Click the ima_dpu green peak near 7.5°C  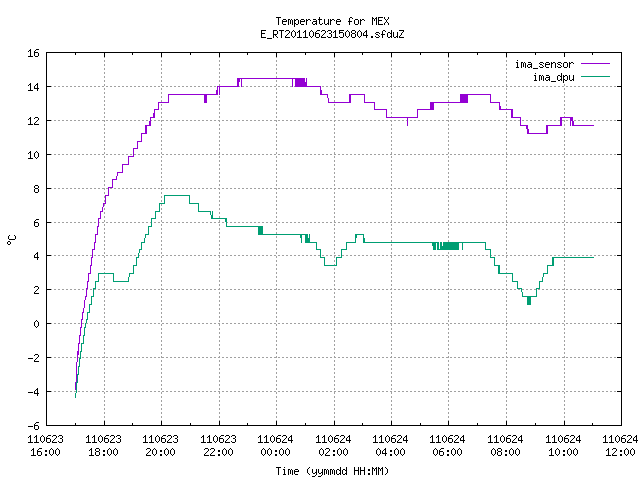pyautogui.click(x=177, y=196)
